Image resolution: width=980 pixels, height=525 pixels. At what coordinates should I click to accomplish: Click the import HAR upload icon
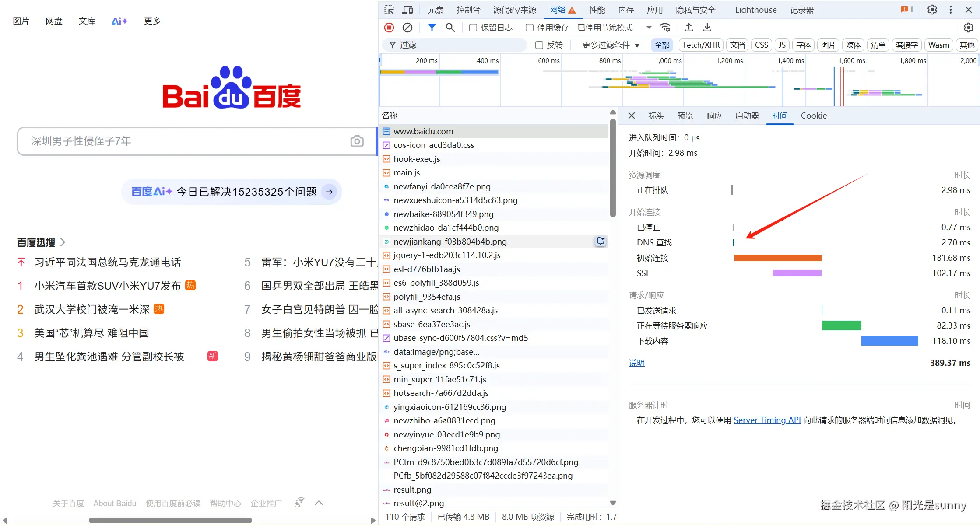tap(688, 28)
